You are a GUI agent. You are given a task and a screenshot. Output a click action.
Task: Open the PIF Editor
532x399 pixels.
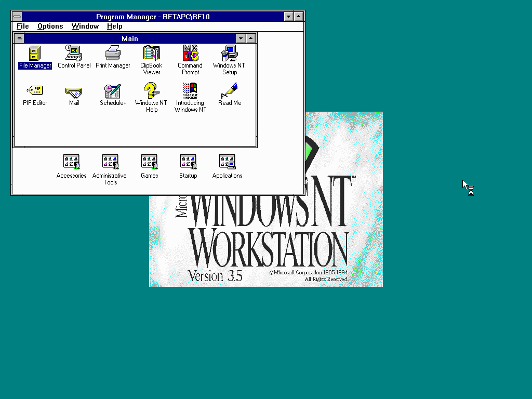click(34, 91)
